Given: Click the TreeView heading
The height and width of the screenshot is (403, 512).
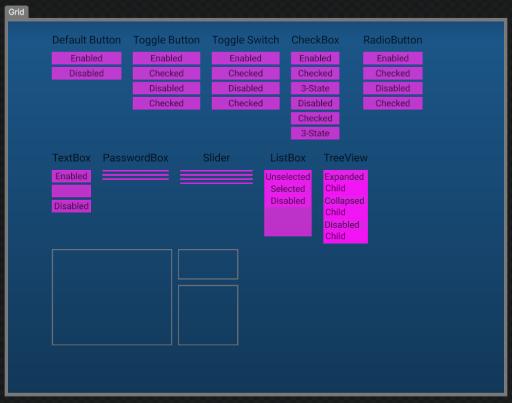Looking at the screenshot, I should click(x=346, y=158).
